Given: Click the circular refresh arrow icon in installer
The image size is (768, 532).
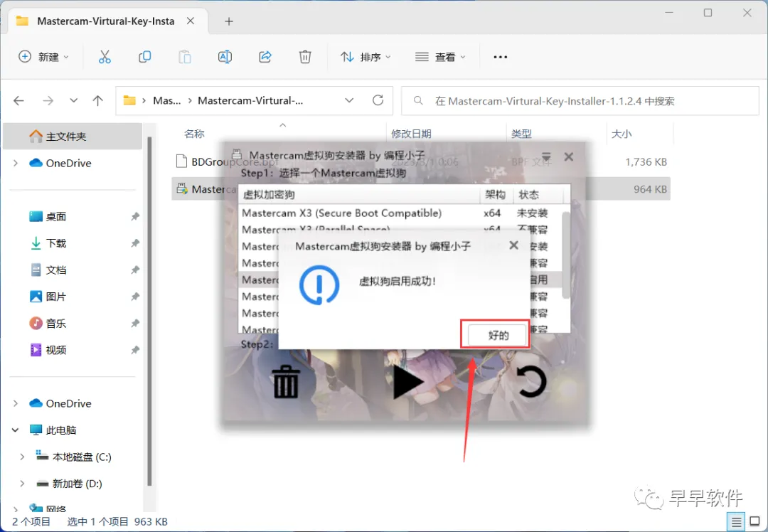Looking at the screenshot, I should pyautogui.click(x=531, y=382).
